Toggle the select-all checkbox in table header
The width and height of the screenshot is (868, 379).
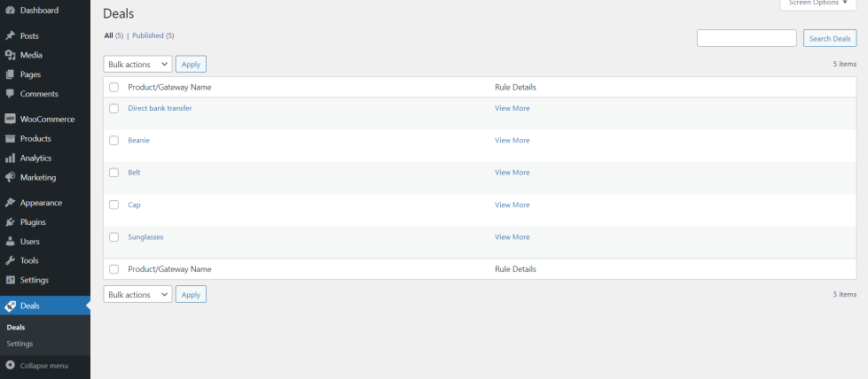pos(113,88)
